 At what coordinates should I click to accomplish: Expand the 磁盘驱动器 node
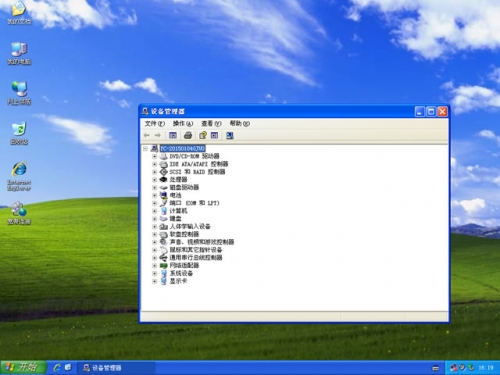(x=154, y=187)
